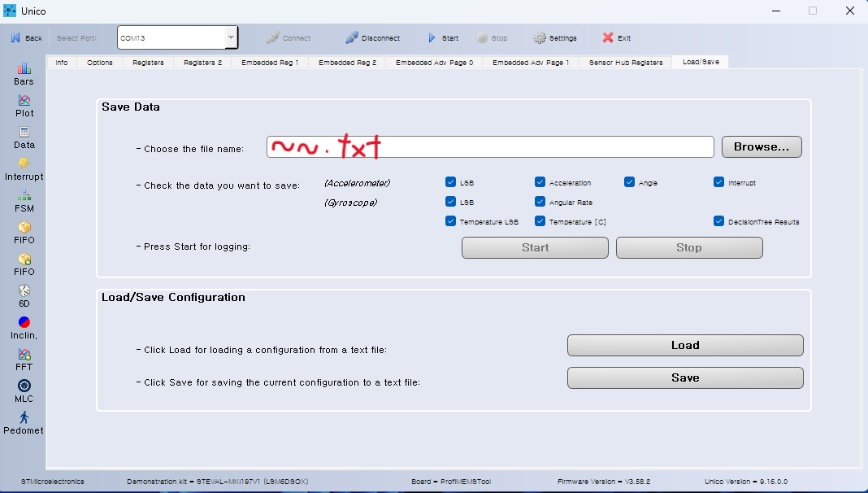Disable the DecisionTree Results checkbox

tap(718, 220)
